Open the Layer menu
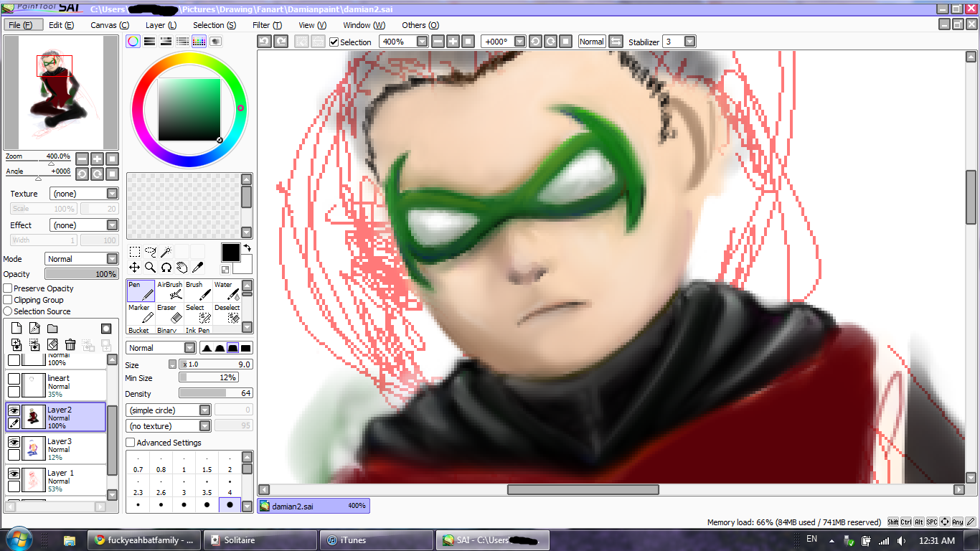Screen dimensions: 980x551 point(161,25)
